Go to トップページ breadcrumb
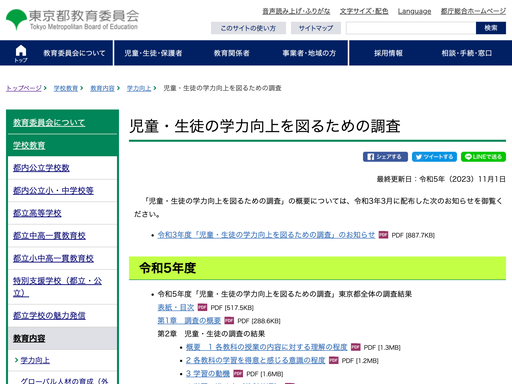512x384 pixels. [x=24, y=88]
